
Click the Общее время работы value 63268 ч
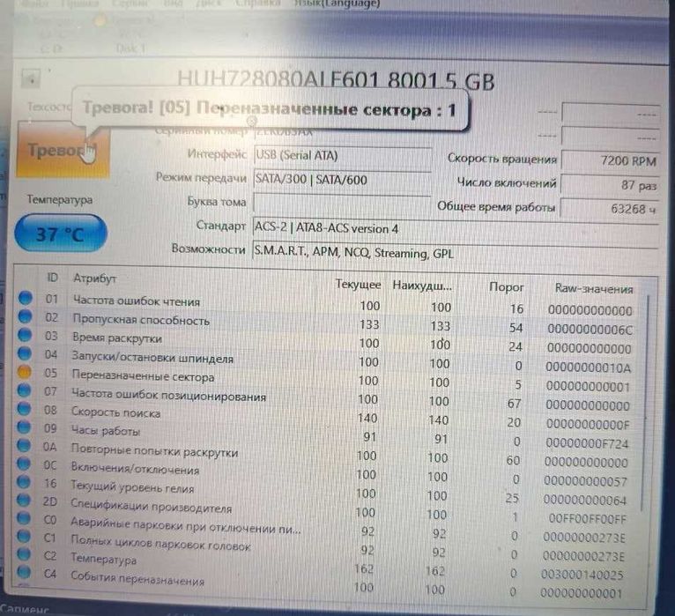point(610,209)
